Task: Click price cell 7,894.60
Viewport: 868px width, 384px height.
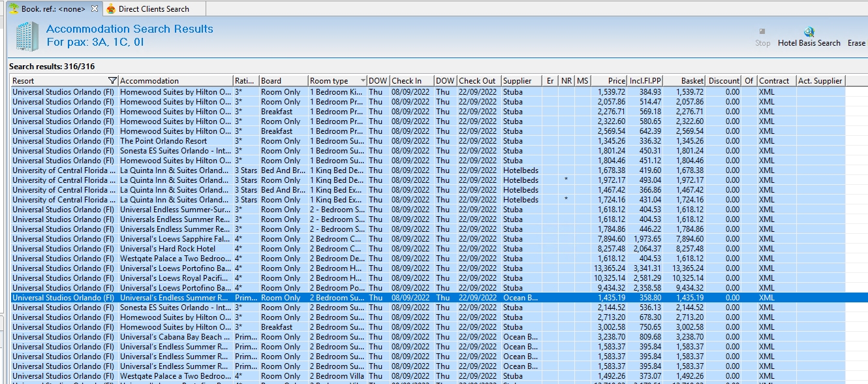Action: 612,239
